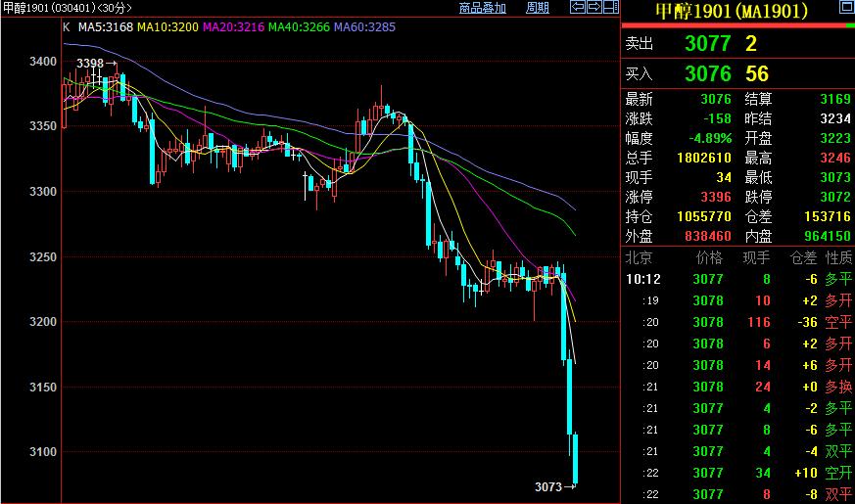Select the magenta MA20:3216 indicator label
This screenshot has width=855, height=504.
click(x=233, y=26)
